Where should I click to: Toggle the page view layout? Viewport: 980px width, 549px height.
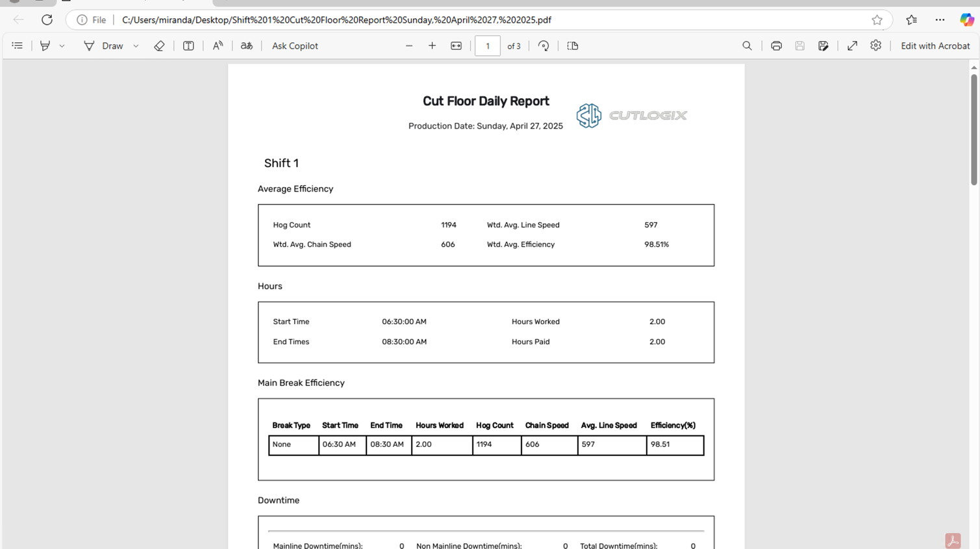573,46
